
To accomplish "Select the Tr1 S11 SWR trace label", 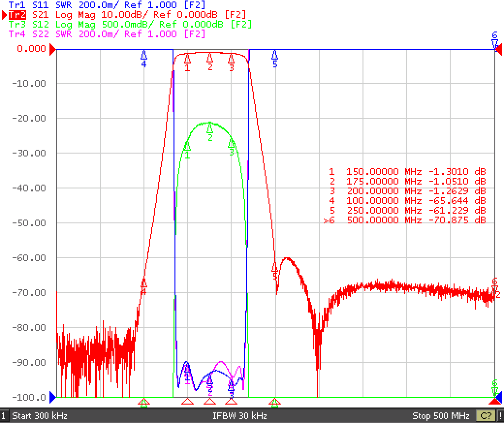I will click(107, 5).
